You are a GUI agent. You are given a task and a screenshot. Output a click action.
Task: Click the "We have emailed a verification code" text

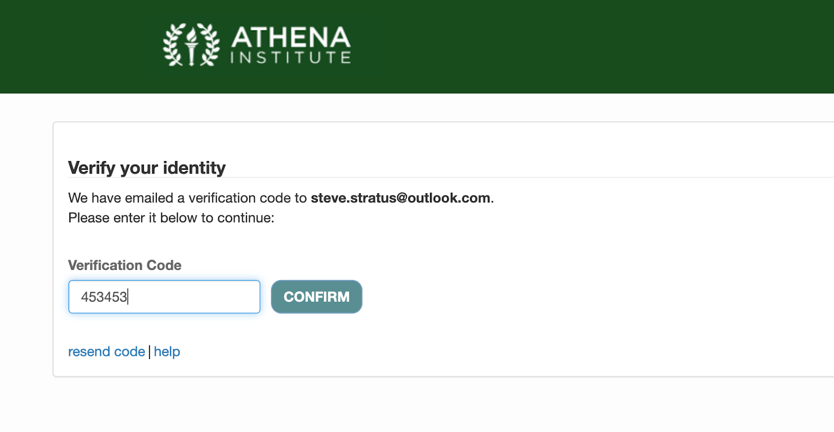(x=187, y=198)
